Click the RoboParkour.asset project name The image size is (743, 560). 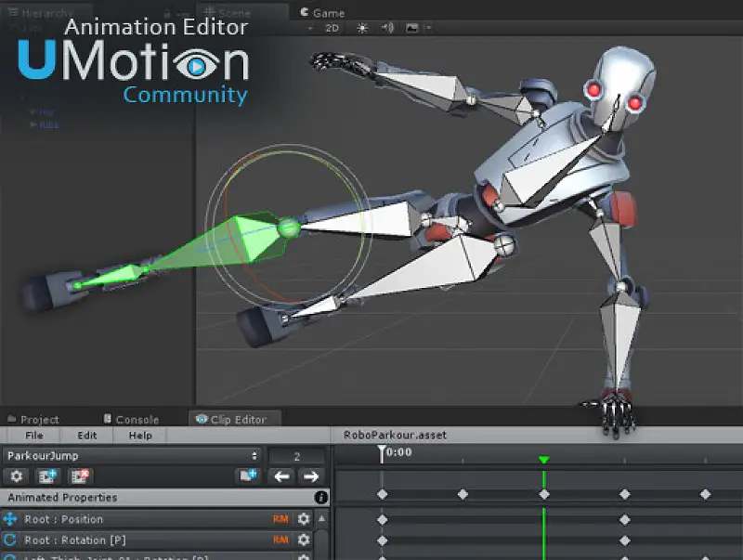point(395,435)
